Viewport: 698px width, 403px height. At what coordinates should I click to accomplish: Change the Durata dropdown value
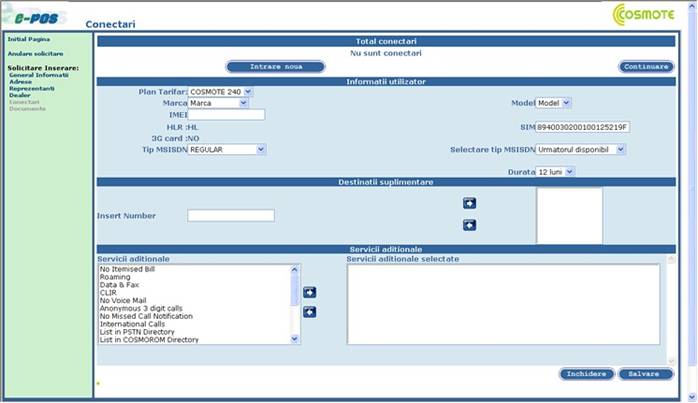(555, 172)
